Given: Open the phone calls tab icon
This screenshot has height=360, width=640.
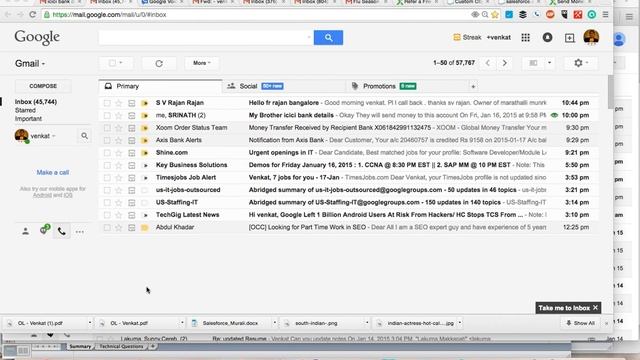Looking at the screenshot, I should point(62,231).
